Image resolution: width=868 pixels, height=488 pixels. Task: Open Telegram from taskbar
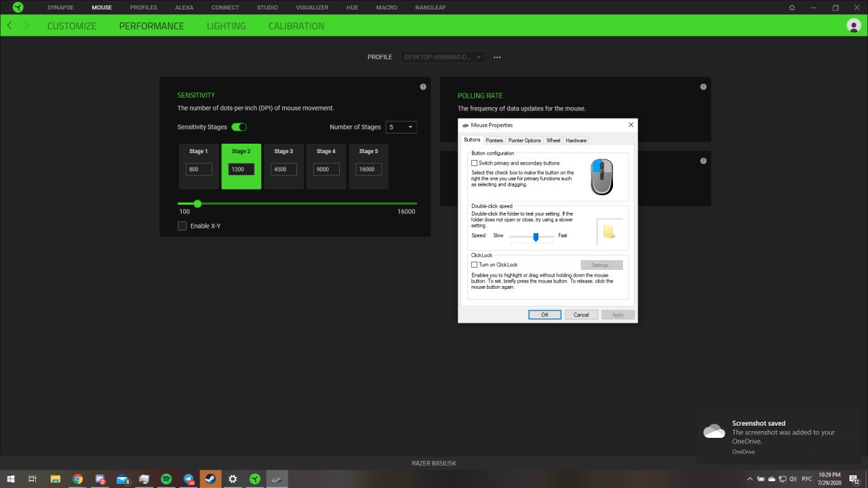pyautogui.click(x=189, y=479)
